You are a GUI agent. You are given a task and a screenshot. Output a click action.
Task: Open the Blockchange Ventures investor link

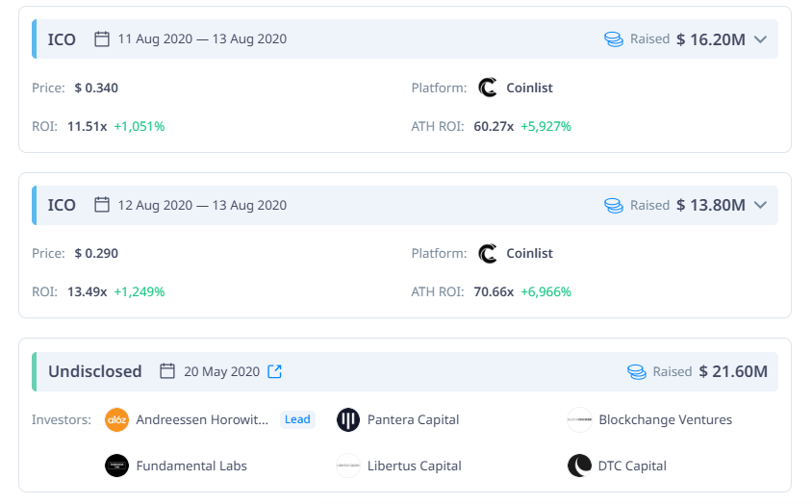(666, 419)
